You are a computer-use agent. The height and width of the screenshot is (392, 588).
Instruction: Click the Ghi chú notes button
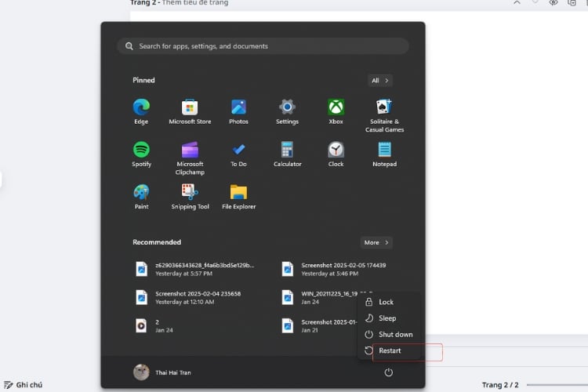click(24, 385)
